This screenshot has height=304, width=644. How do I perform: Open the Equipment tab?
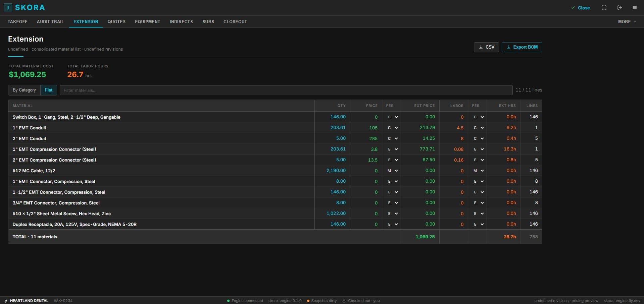click(148, 21)
